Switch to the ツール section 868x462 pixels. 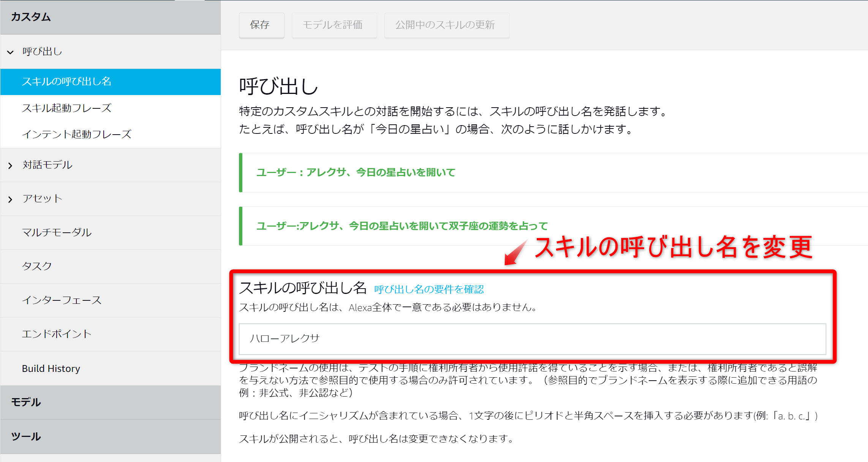tap(25, 437)
